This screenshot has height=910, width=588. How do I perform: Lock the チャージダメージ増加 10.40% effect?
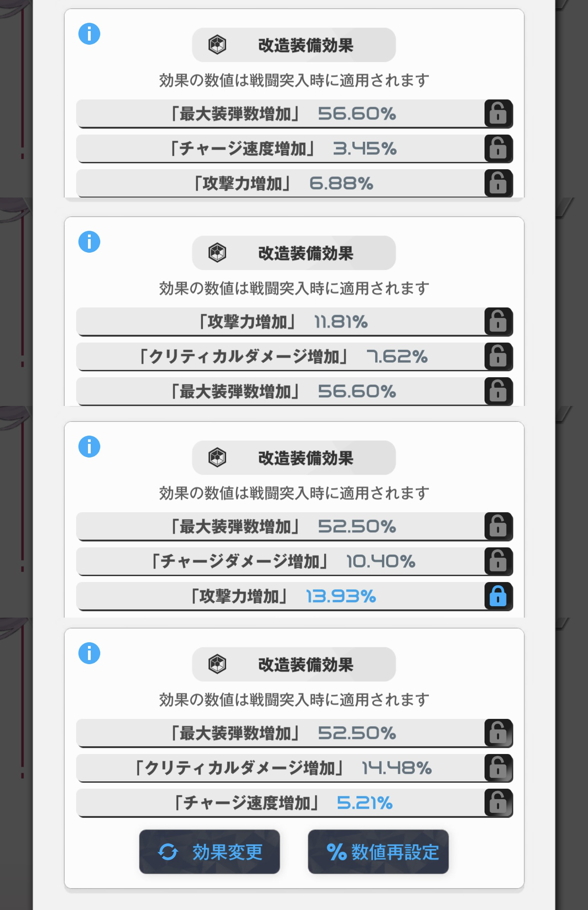[498, 562]
